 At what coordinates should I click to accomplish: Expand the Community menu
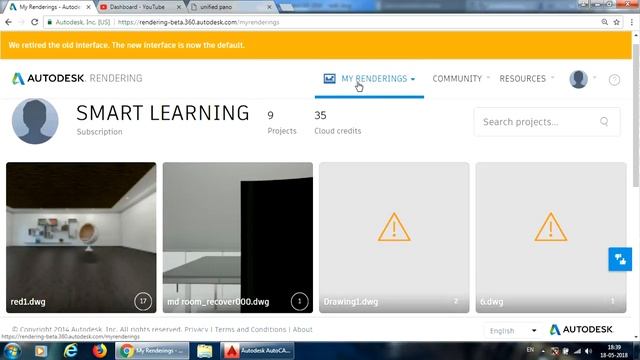pyautogui.click(x=460, y=78)
